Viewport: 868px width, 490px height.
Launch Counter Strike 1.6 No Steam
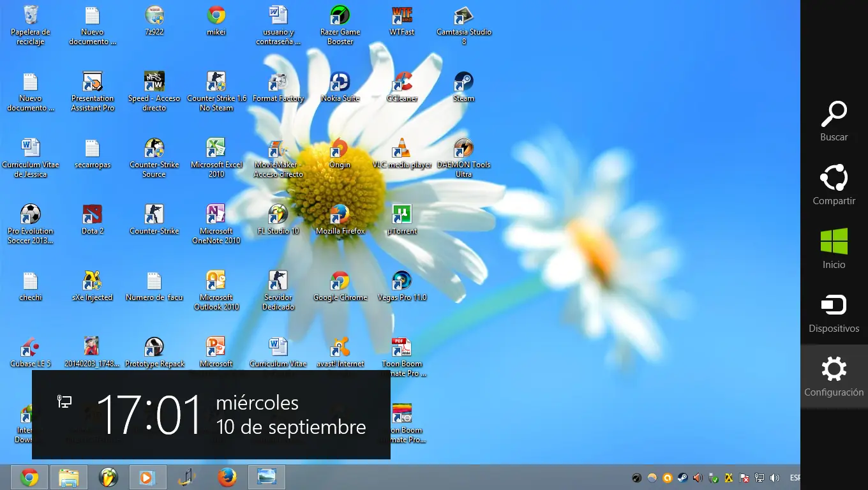[x=216, y=82]
